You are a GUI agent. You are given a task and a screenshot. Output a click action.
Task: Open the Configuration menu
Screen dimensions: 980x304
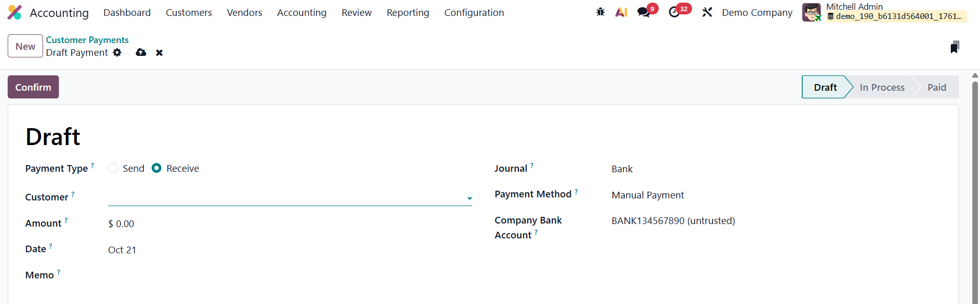click(x=474, y=12)
